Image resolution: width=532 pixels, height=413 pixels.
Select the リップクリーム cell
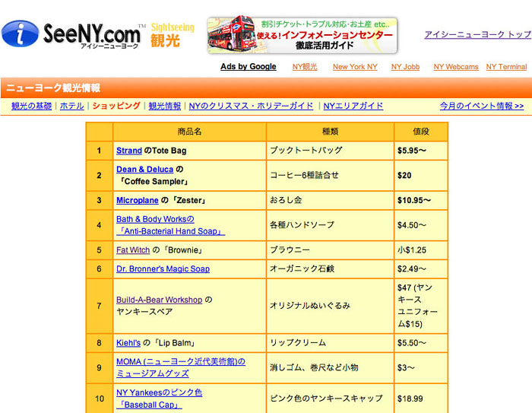click(x=330, y=343)
